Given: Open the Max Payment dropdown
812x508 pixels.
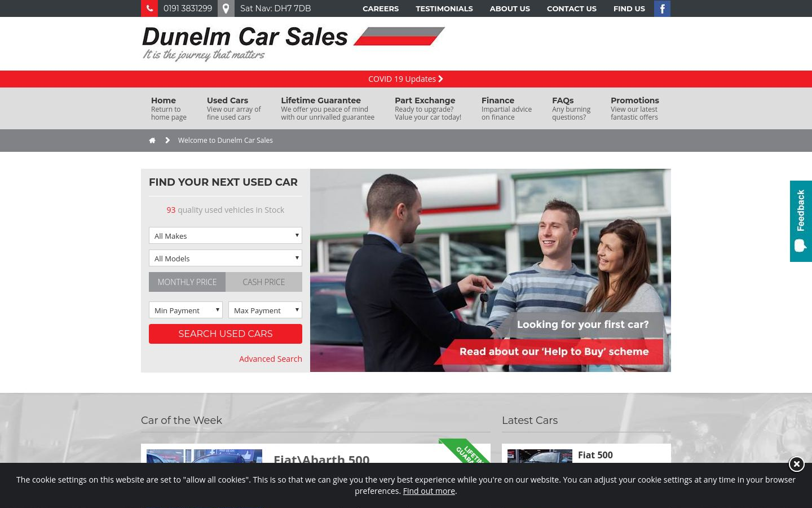Looking at the screenshot, I should pyautogui.click(x=265, y=310).
